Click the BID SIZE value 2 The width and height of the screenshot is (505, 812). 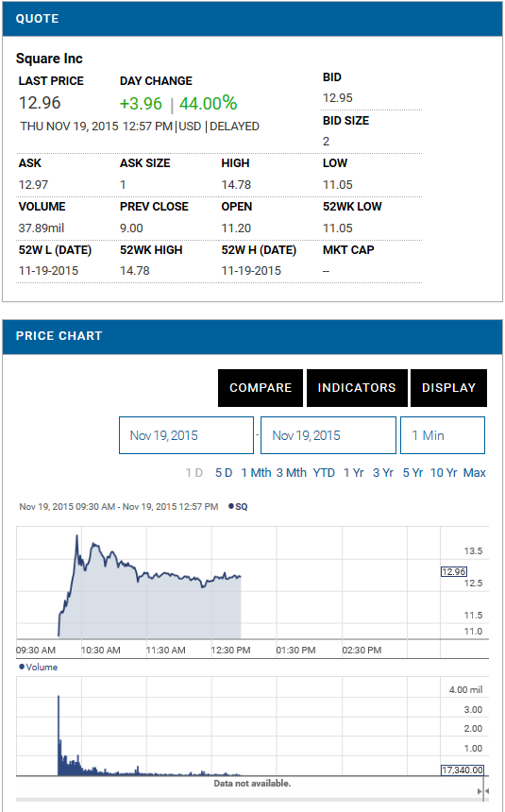[327, 142]
